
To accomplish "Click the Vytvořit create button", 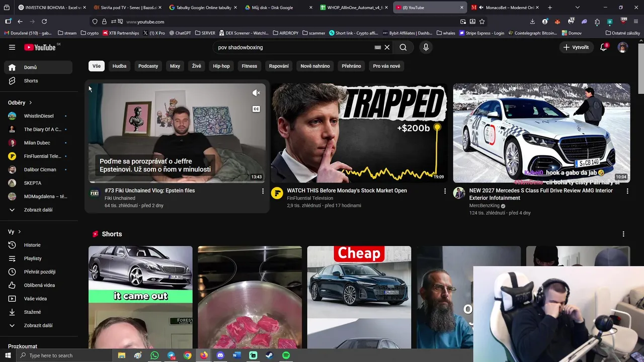I will click(576, 47).
